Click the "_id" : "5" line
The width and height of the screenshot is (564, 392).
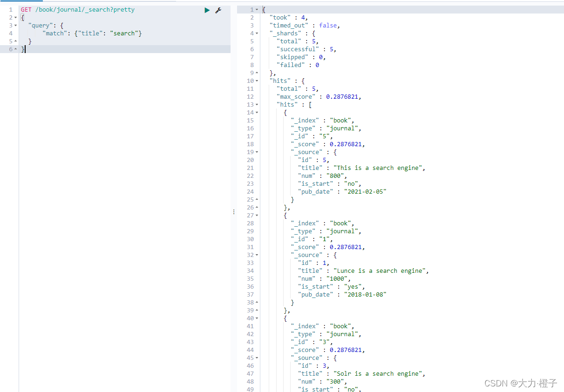tap(312, 136)
